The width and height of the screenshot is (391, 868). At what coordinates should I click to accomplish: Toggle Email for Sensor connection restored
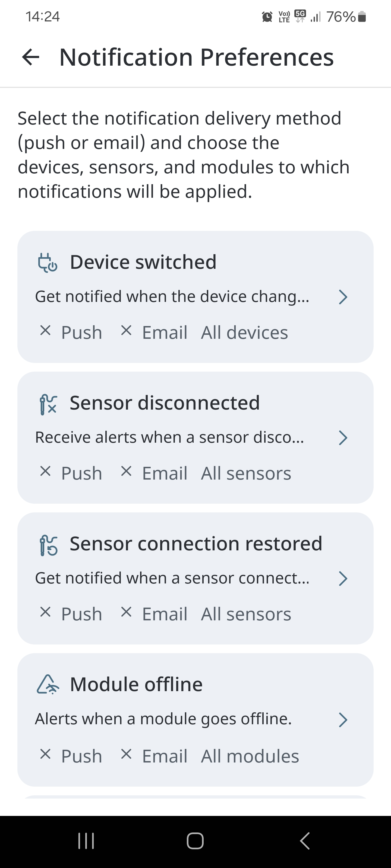154,614
